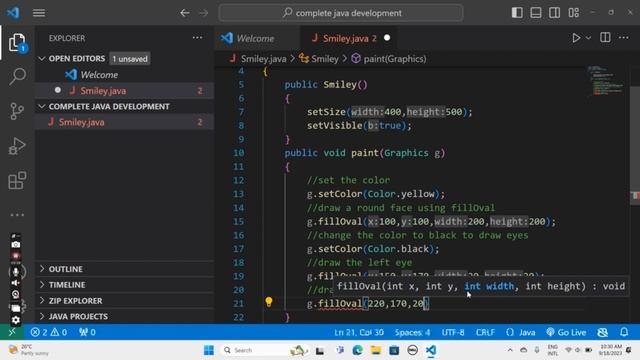Open ports forwarded indicator showing 0

click(x=87, y=332)
